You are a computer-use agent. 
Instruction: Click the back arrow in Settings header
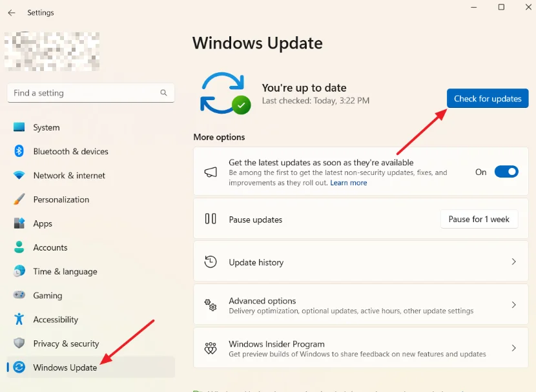pyautogui.click(x=12, y=13)
